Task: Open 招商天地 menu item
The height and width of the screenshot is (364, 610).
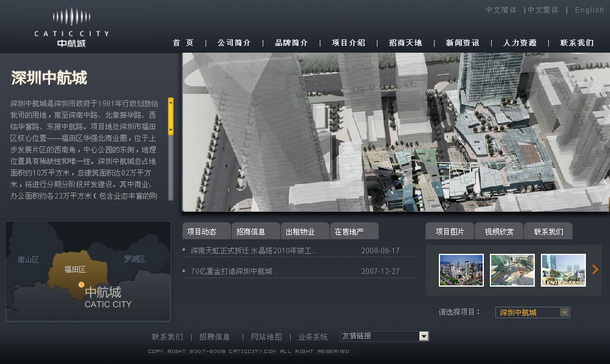Action: click(405, 43)
